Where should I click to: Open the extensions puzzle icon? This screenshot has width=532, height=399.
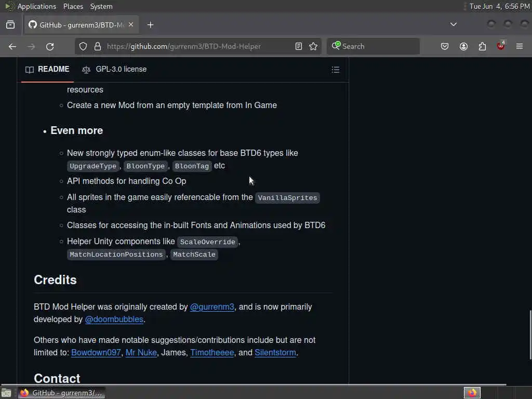482,46
